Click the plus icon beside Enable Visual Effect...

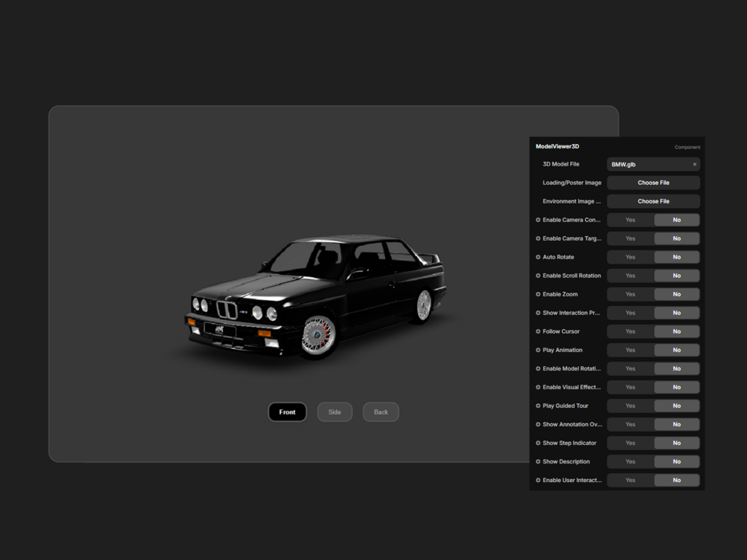tap(538, 387)
